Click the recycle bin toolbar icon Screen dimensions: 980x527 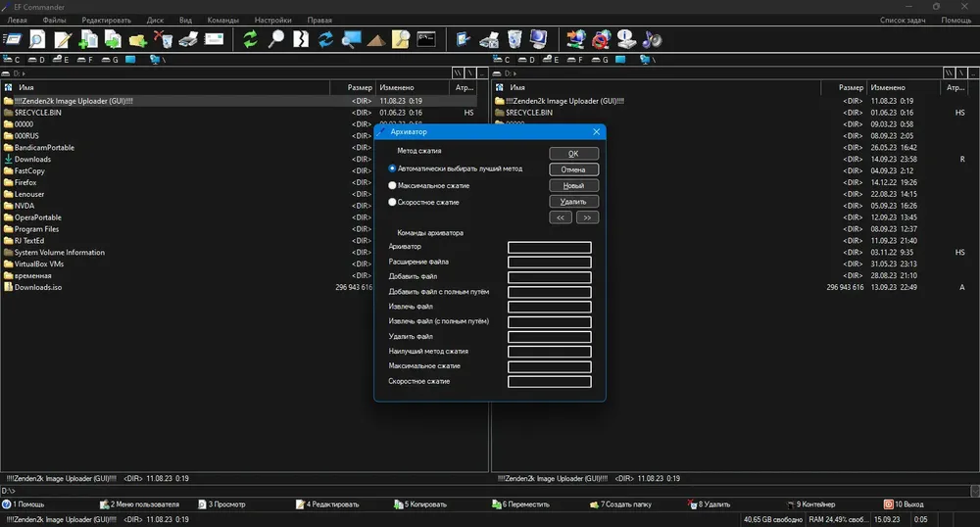coord(514,39)
